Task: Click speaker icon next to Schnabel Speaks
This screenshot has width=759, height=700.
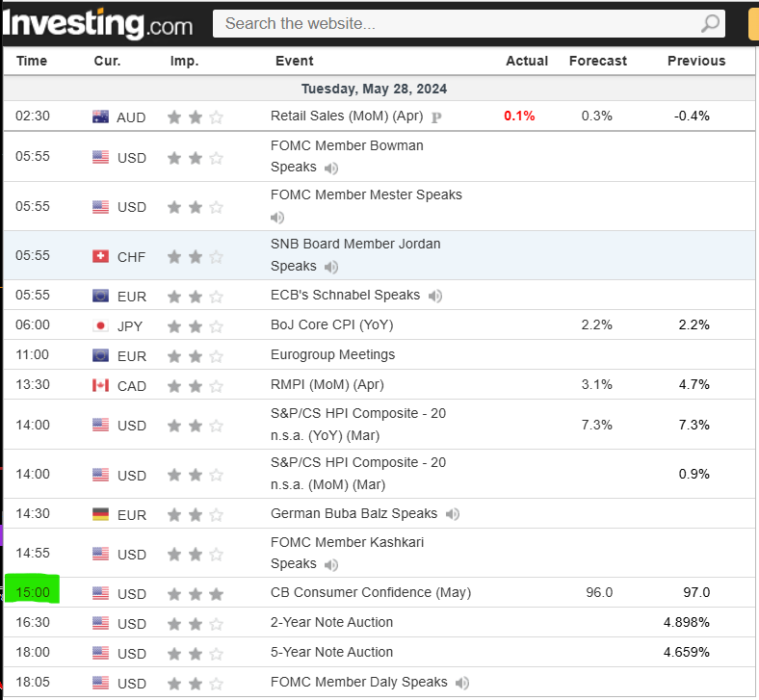Action: coord(435,296)
